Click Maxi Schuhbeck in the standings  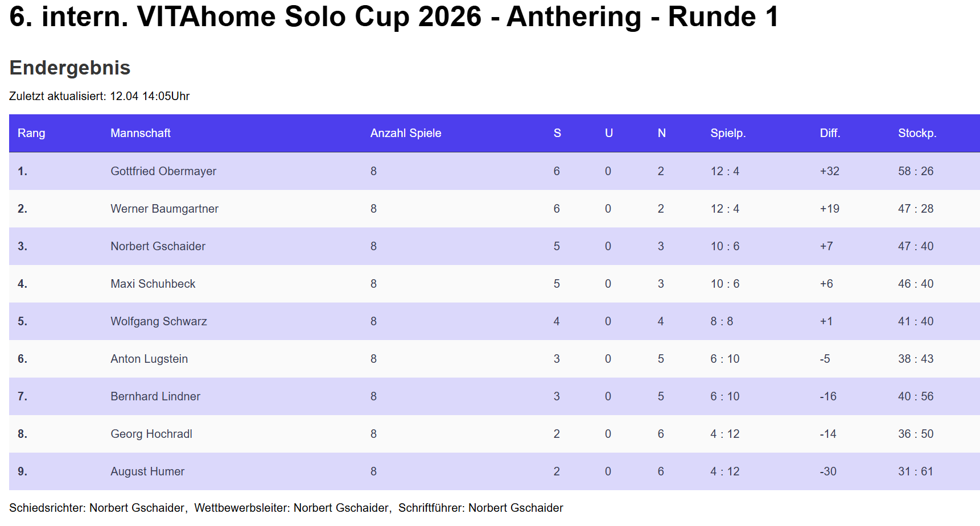tap(153, 284)
